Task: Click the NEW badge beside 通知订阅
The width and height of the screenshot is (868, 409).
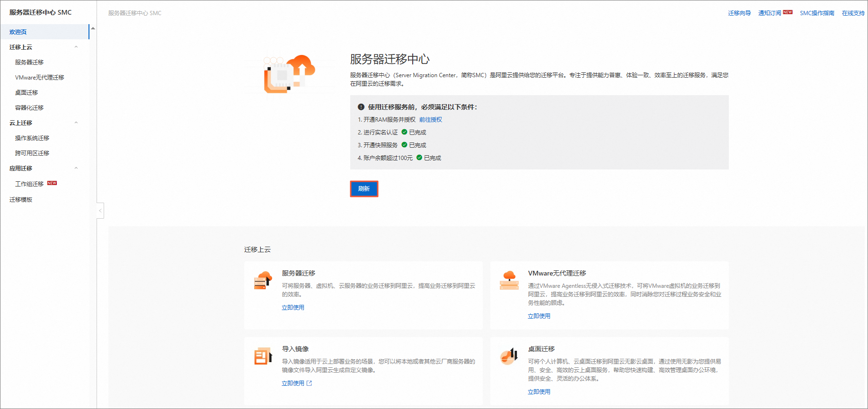Action: pyautogui.click(x=788, y=12)
